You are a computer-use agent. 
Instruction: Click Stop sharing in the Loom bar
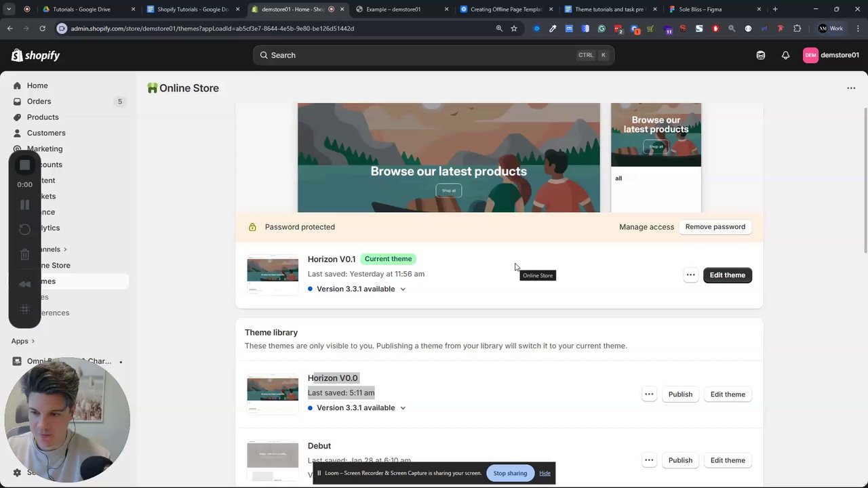(510, 473)
